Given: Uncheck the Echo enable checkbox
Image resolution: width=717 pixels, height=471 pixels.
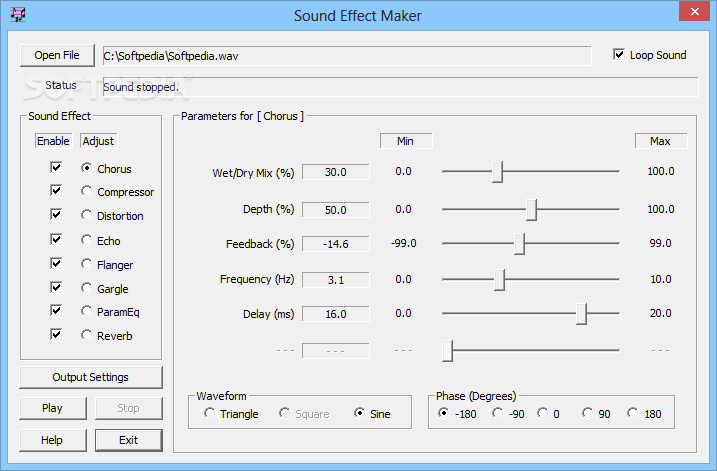Looking at the screenshot, I should [x=56, y=240].
